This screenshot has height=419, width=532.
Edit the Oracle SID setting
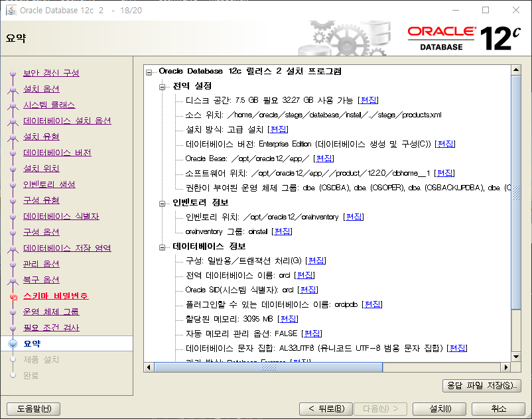point(308,290)
